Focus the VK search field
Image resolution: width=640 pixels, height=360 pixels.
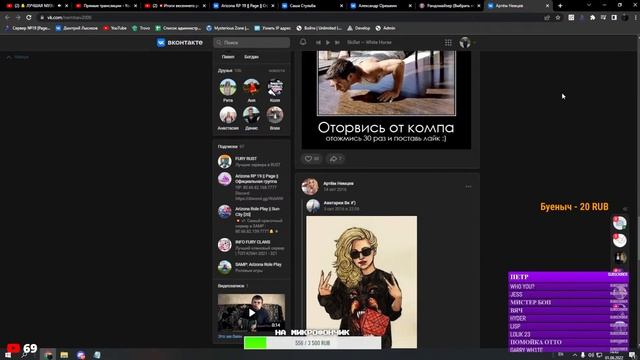tap(251, 42)
